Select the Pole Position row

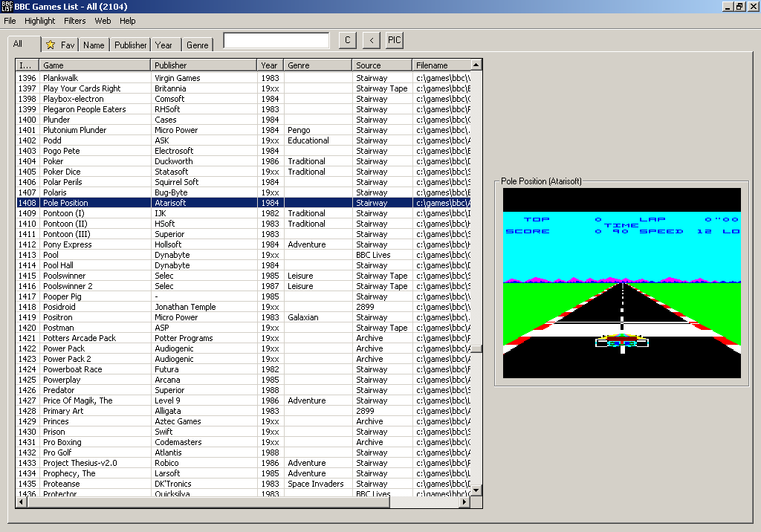coord(243,203)
